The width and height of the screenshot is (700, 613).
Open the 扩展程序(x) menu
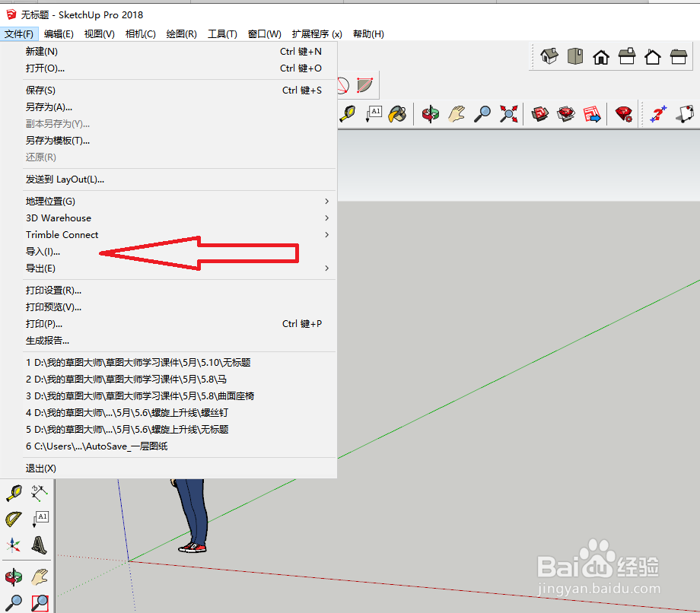click(x=317, y=33)
